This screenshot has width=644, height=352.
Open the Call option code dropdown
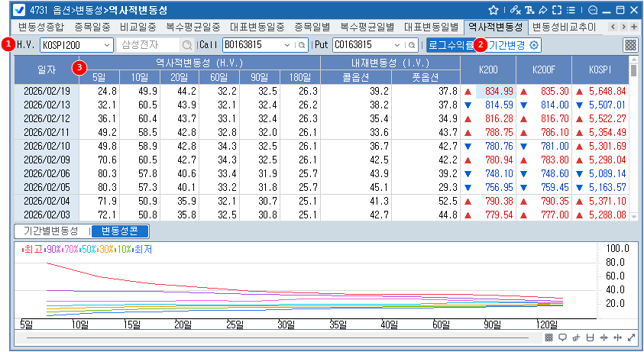coord(287,45)
